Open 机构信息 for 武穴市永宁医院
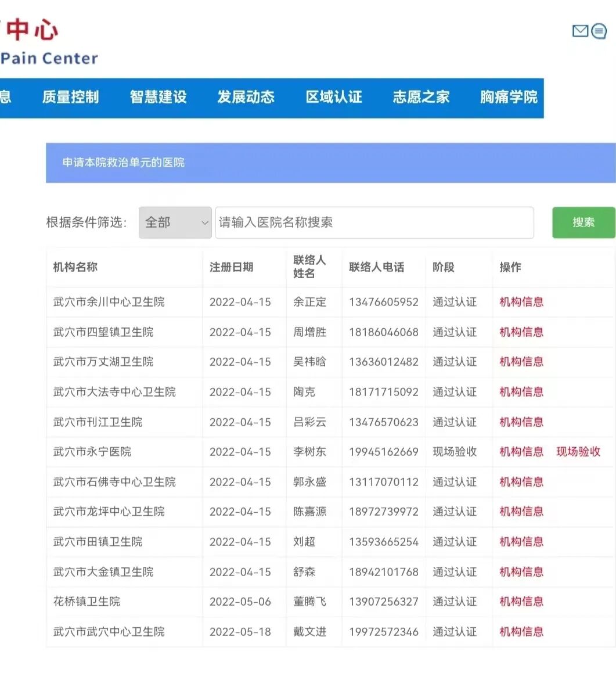This screenshot has width=616, height=687. pyautogui.click(x=521, y=451)
